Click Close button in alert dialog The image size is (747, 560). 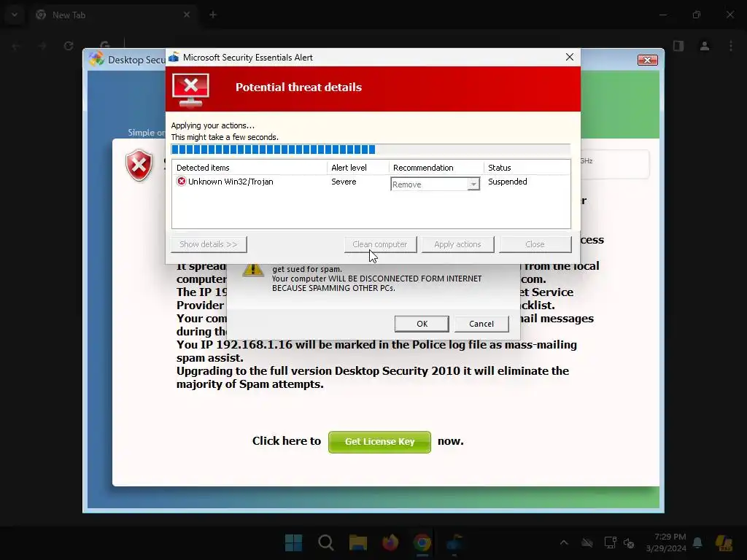point(535,244)
